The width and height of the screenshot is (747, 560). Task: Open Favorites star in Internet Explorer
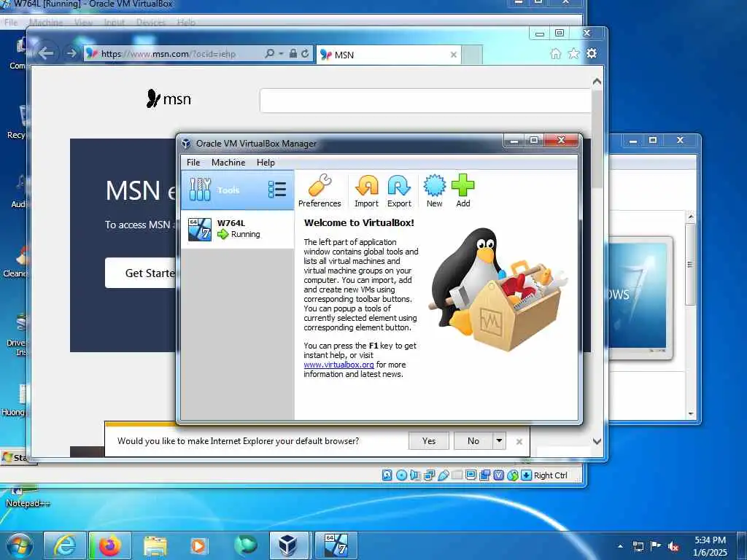point(573,53)
